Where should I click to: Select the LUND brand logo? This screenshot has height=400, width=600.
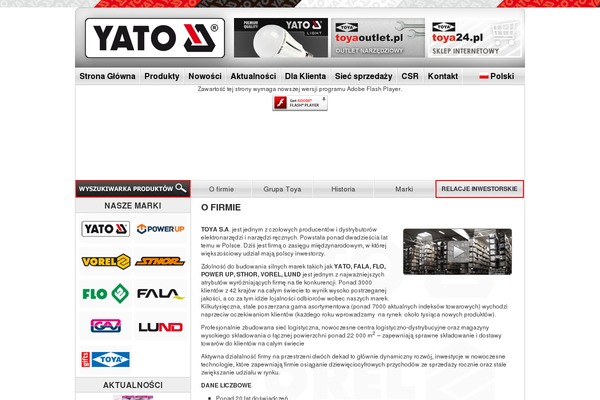click(160, 327)
